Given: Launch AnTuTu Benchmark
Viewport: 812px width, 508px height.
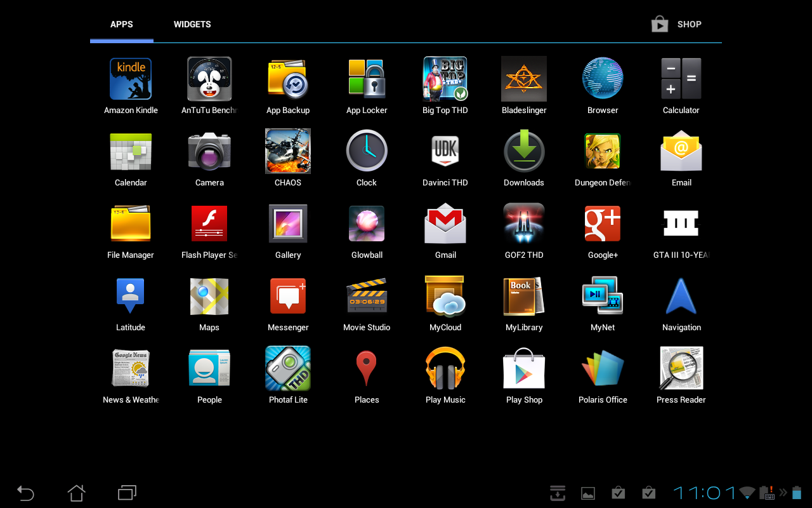Looking at the screenshot, I should point(209,79).
